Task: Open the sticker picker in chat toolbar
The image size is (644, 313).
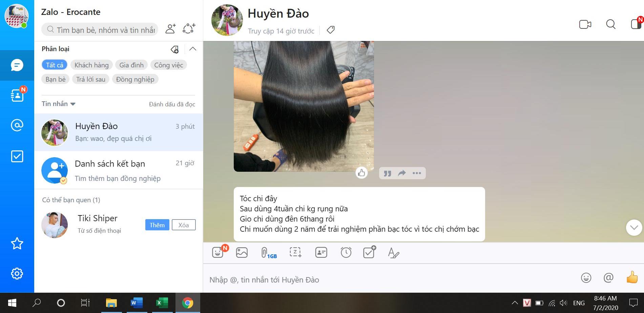Action: (x=218, y=252)
